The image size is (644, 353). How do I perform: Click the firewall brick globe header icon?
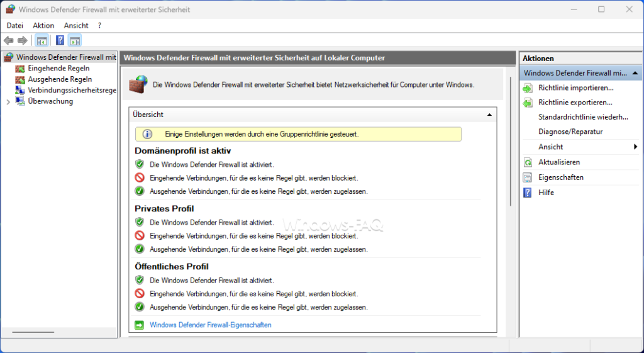pyautogui.click(x=138, y=84)
